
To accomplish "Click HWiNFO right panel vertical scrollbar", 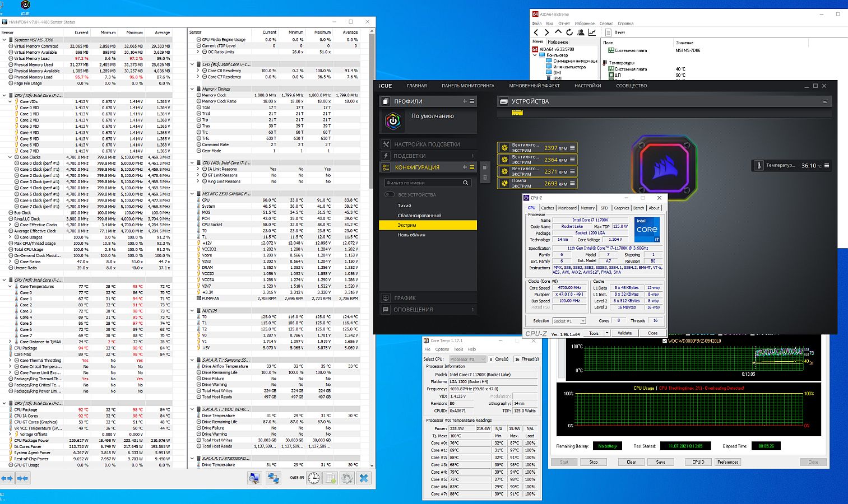I will click(x=372, y=248).
